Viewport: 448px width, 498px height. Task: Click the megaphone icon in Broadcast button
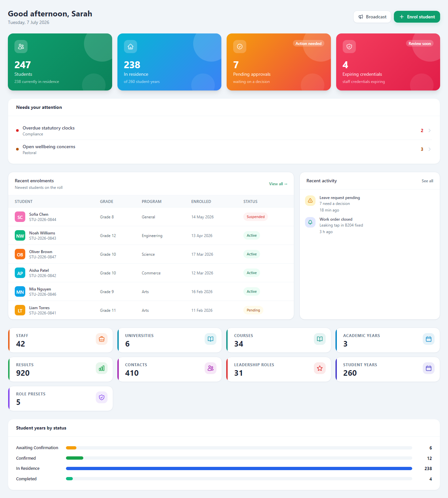tap(361, 17)
